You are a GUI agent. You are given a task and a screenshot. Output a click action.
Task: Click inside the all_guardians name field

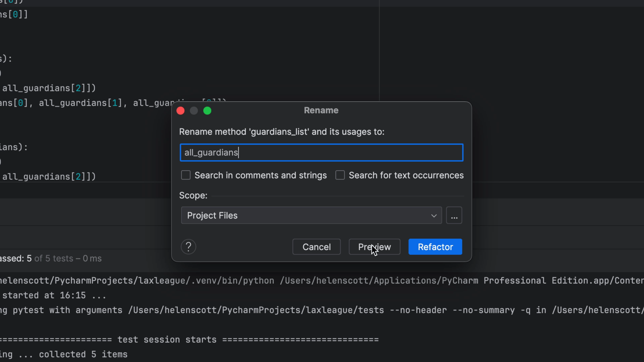321,152
